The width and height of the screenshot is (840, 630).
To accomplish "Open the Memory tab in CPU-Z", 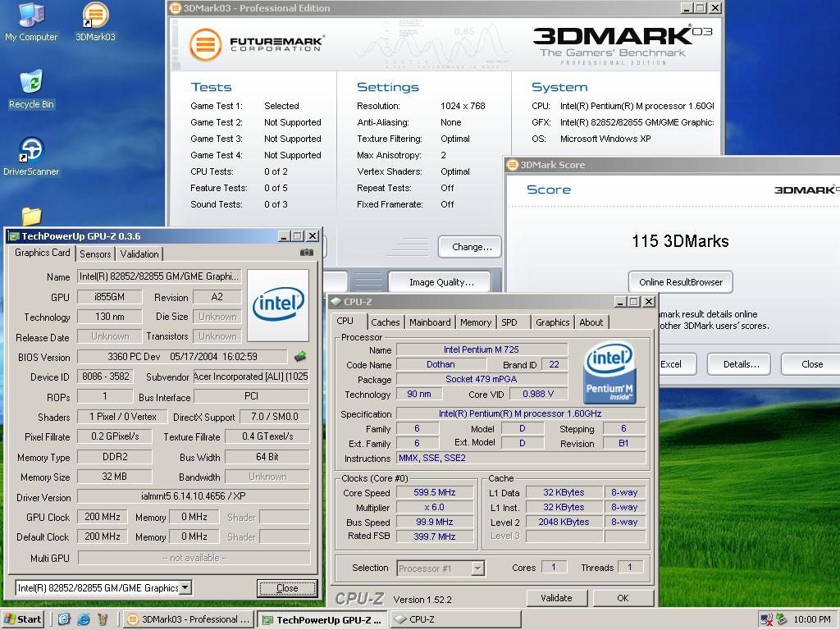I will point(476,322).
